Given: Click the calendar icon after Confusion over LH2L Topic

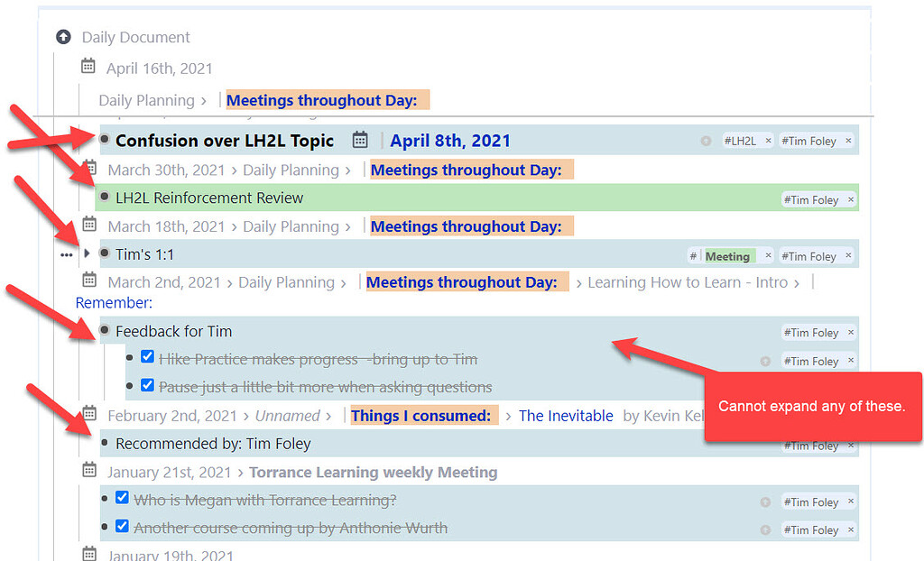Looking at the screenshot, I should 361,140.
